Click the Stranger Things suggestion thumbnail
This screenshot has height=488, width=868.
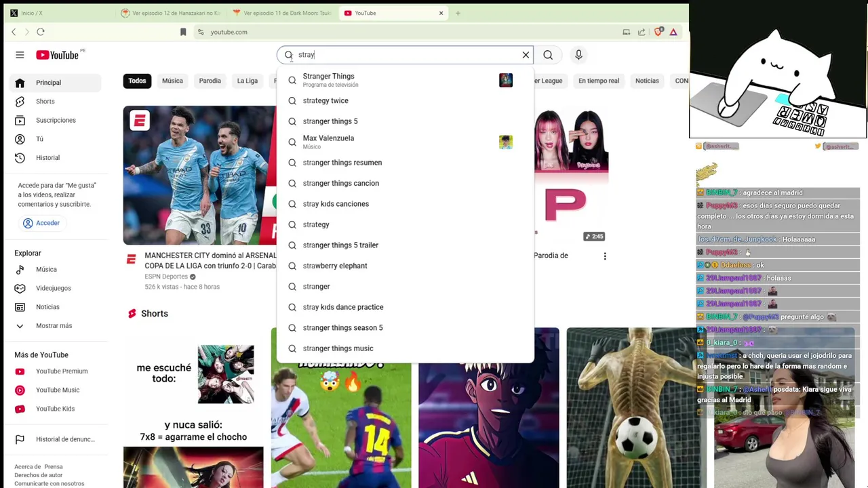(506, 80)
